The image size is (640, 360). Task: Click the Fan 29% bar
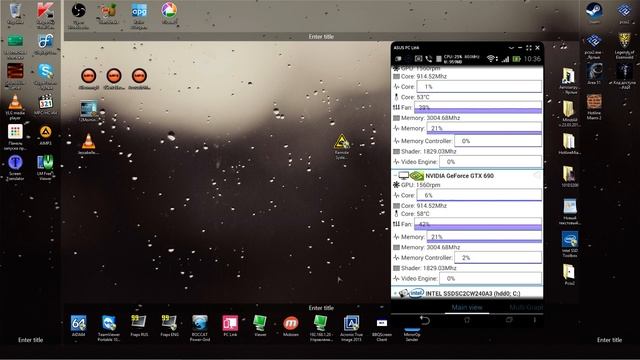(x=478, y=107)
